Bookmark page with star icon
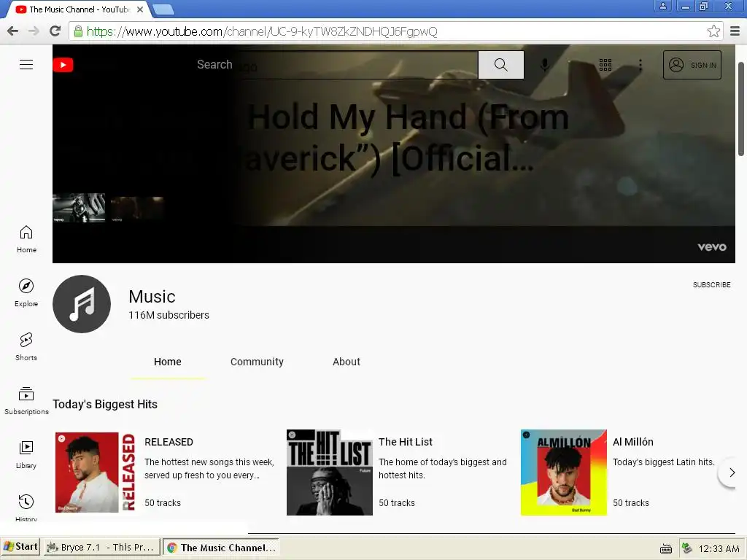 pos(713,31)
